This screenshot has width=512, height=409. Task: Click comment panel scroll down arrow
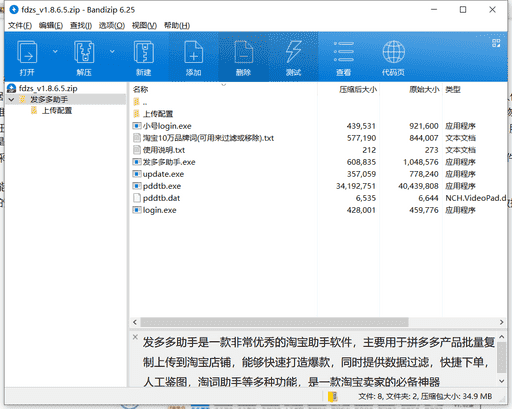coord(501,381)
